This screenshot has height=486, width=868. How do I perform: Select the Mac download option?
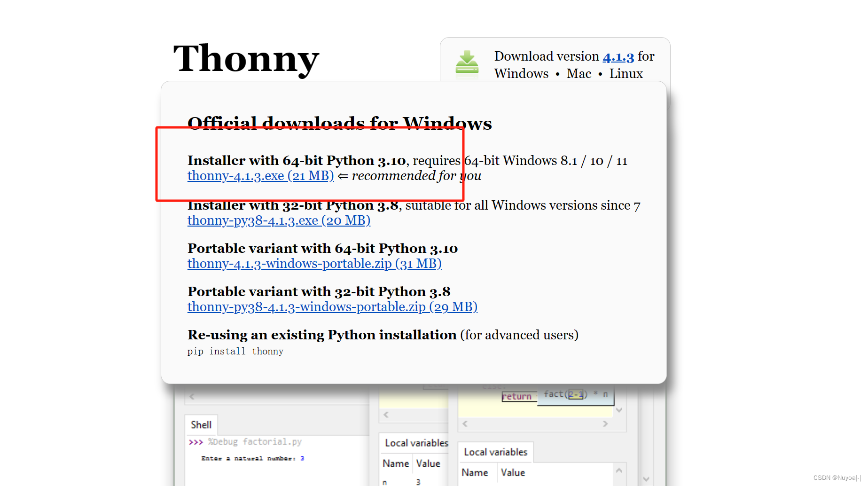click(x=579, y=74)
